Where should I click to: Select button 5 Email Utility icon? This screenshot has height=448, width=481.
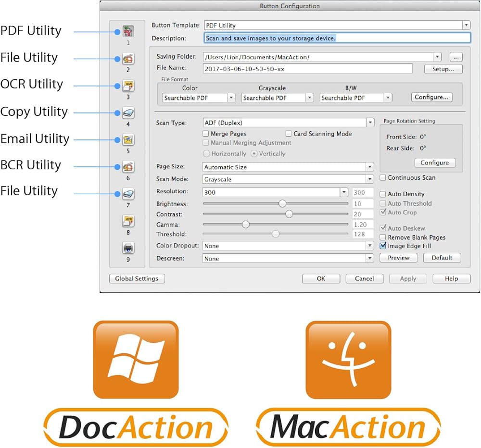[x=128, y=140]
